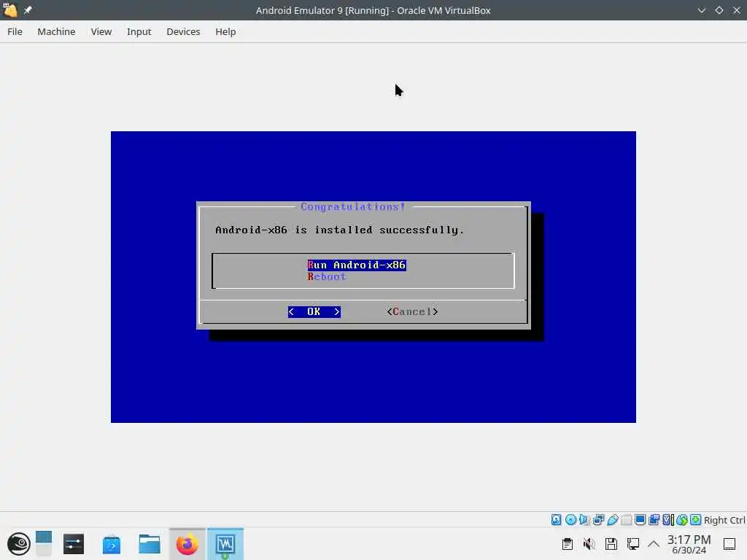Click the network adapters status icon
Image resolution: width=747 pixels, height=560 pixels.
[598, 520]
